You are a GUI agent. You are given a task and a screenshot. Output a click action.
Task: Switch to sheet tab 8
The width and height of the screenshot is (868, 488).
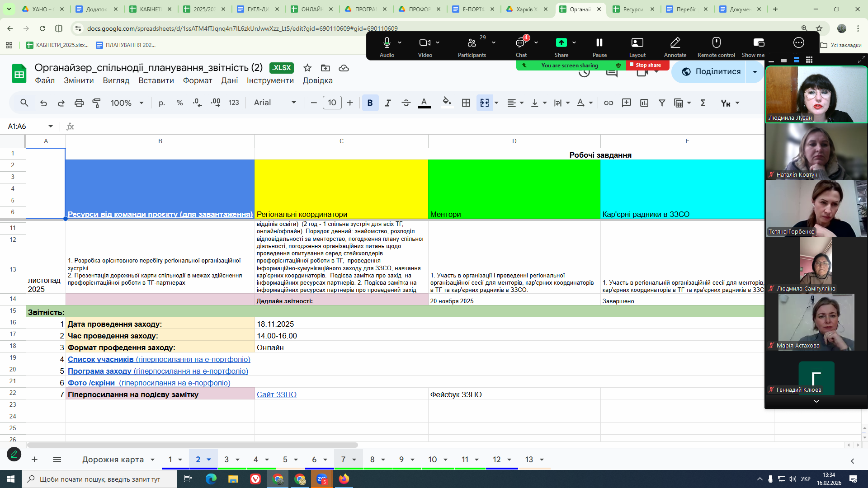[x=372, y=460]
